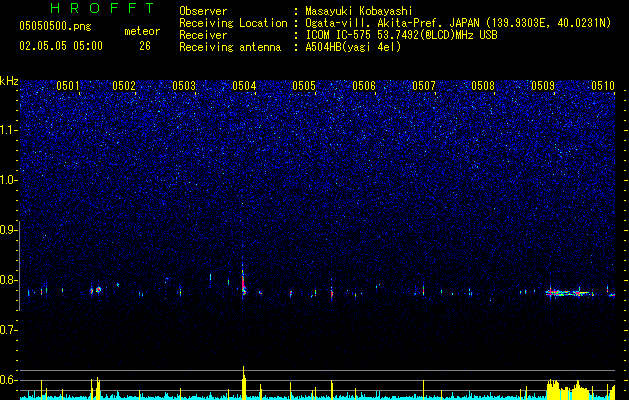Image resolution: width=629 pixels, height=400 pixels.
Task: Select the antenna value A504HB(yagi 4el)
Action: point(353,47)
